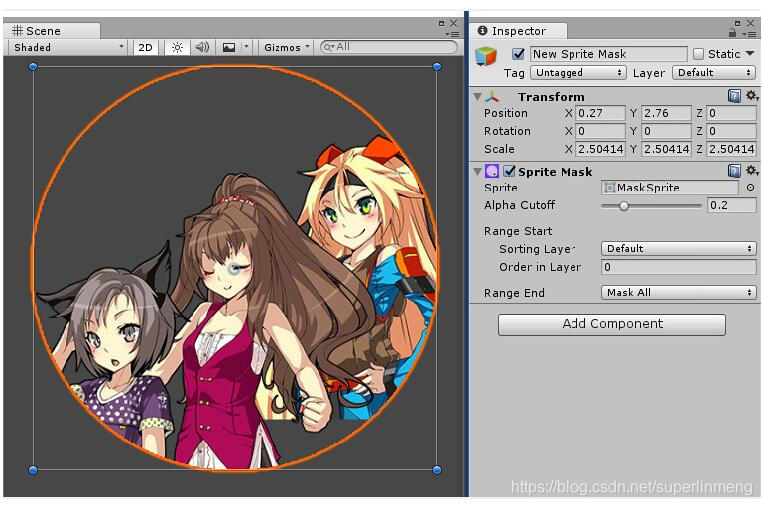This screenshot has height=506, width=762.
Task: Enable the Static checkbox
Action: (698, 53)
